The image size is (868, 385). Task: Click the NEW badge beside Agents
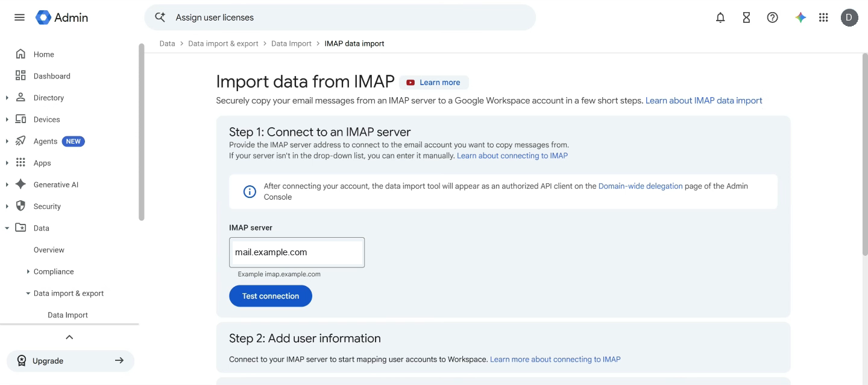pyautogui.click(x=74, y=141)
